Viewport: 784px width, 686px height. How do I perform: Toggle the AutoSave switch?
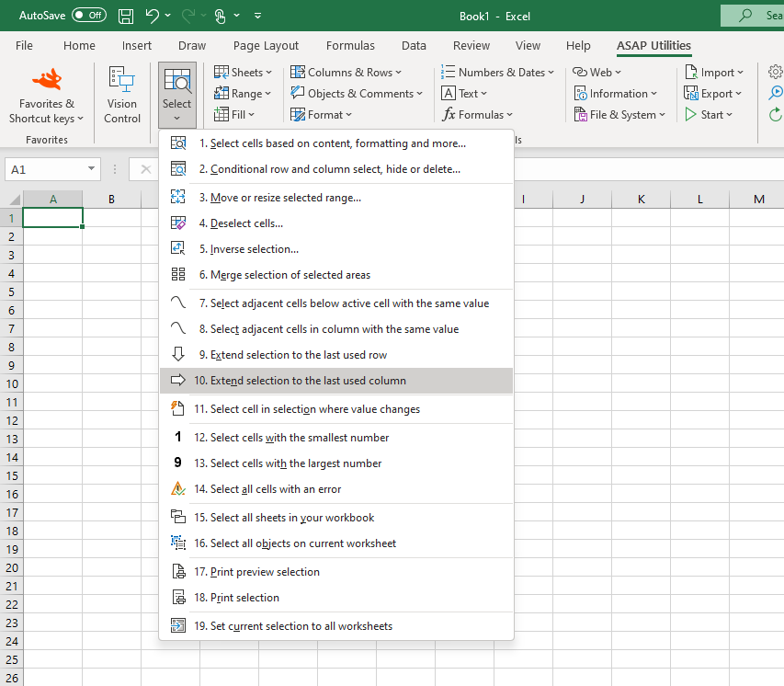coord(88,15)
